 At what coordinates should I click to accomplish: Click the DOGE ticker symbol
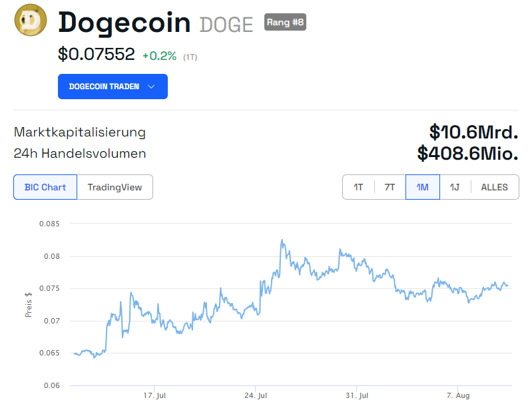[226, 25]
